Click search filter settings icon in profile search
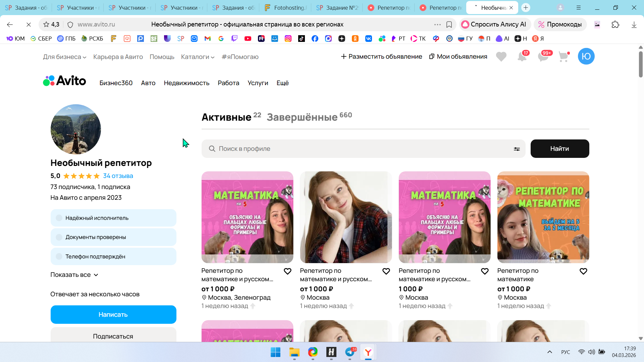644x362 pixels. [x=517, y=149]
